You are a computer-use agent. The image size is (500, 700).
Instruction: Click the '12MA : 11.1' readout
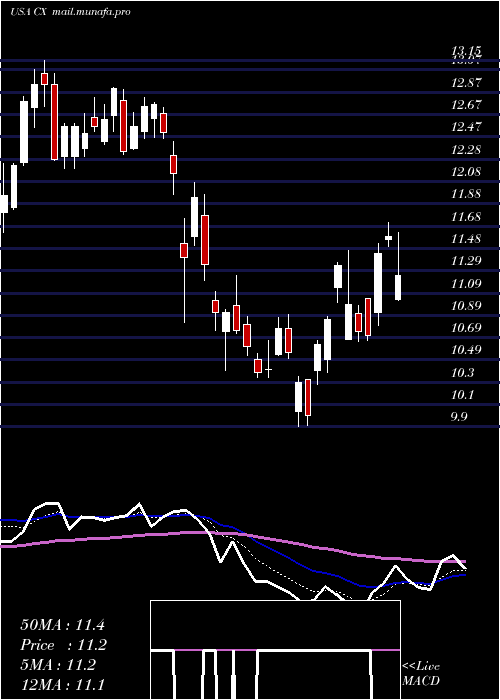[62, 685]
